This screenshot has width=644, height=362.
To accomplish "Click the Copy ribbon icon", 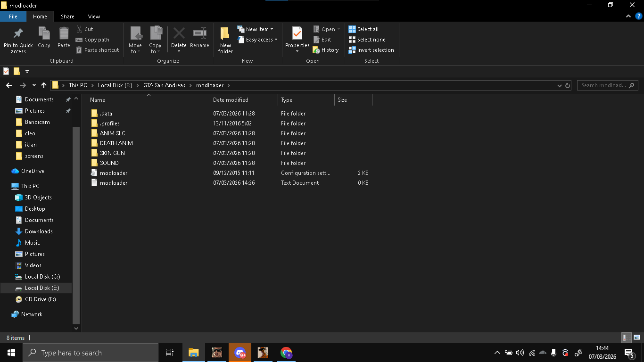I will coord(44,33).
